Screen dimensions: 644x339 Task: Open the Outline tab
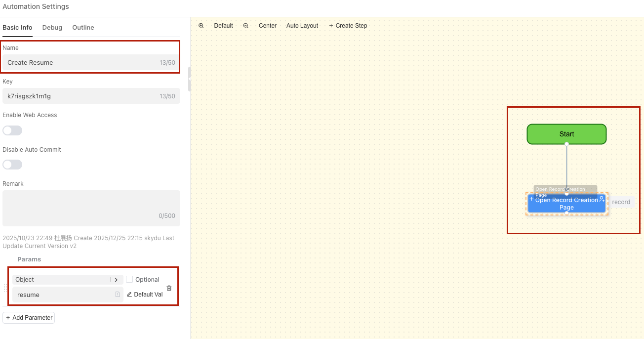point(83,28)
